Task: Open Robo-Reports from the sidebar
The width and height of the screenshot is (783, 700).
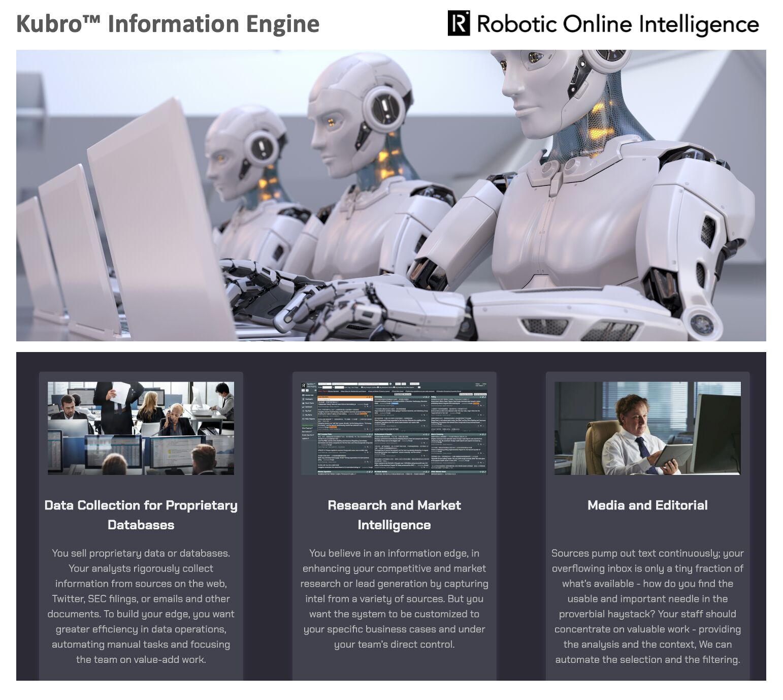Action: [x=309, y=419]
